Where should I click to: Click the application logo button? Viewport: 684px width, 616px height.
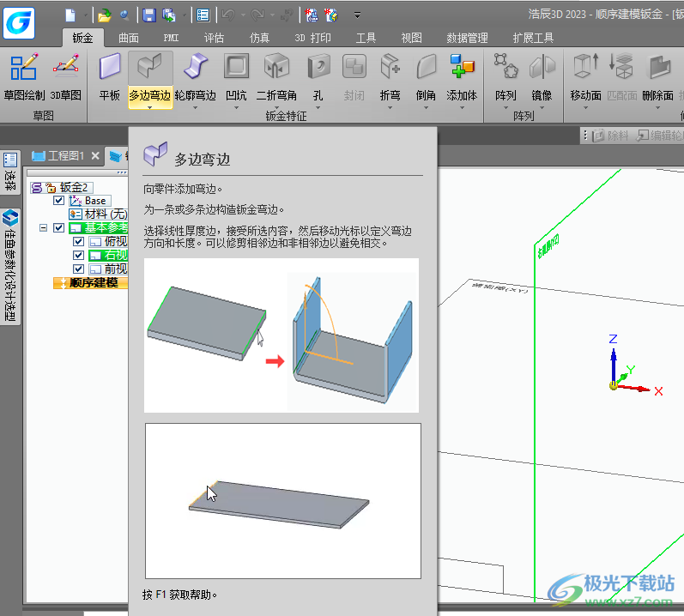point(18,23)
